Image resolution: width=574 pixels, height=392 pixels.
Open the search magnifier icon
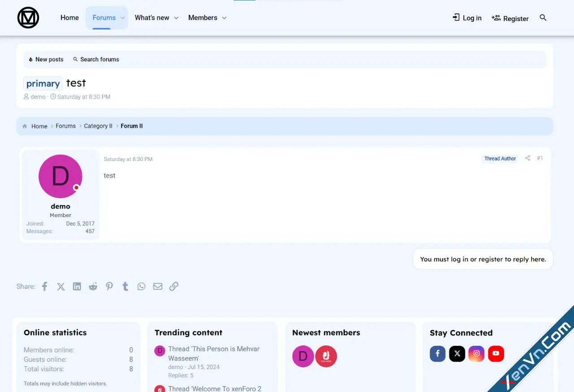[543, 17]
